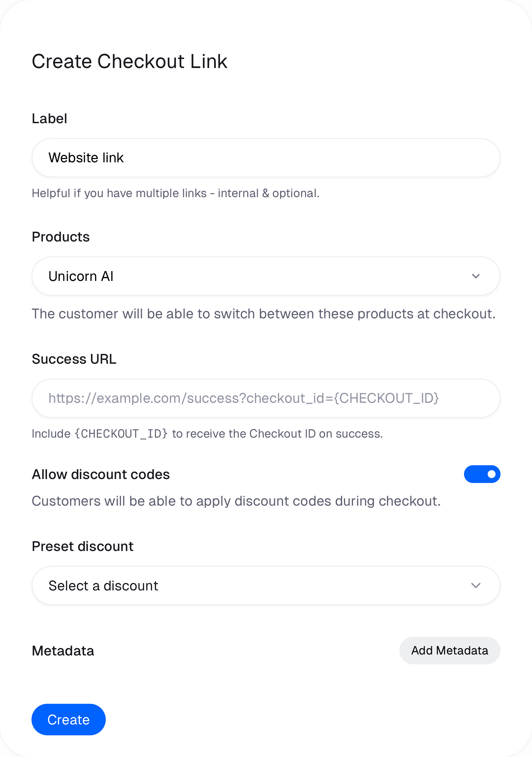
Task: Click the "Preset discount" field heading
Action: [83, 546]
